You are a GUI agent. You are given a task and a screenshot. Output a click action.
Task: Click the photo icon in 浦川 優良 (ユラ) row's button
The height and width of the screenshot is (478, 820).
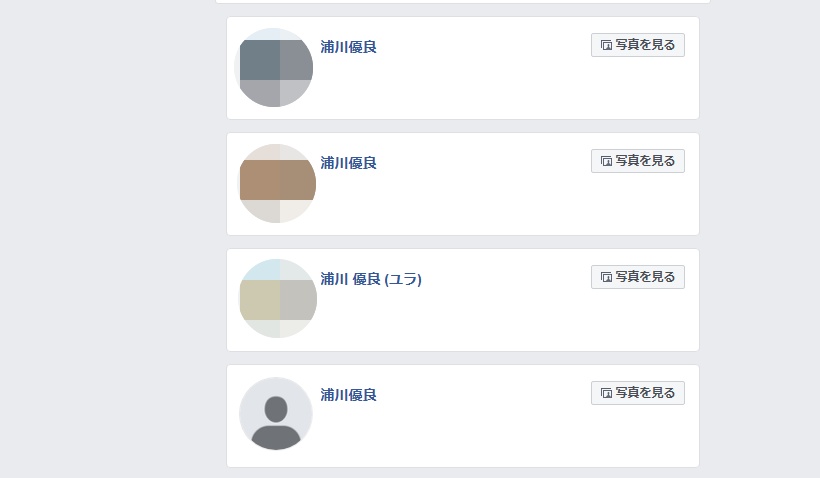tap(606, 277)
